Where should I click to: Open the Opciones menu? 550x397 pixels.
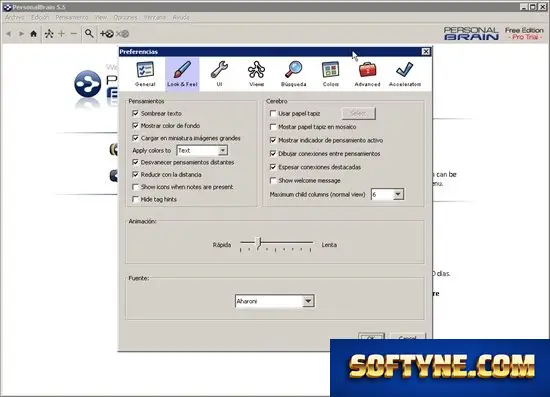point(125,17)
